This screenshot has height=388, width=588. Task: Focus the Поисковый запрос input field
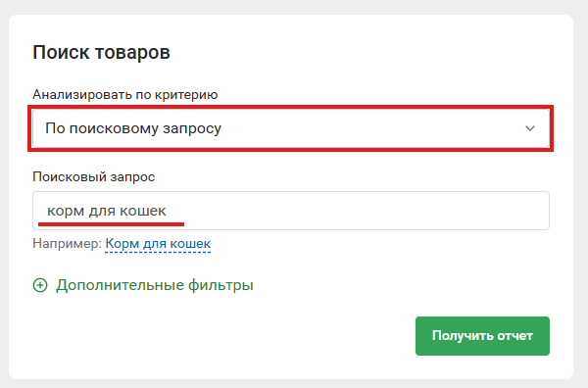(291, 211)
